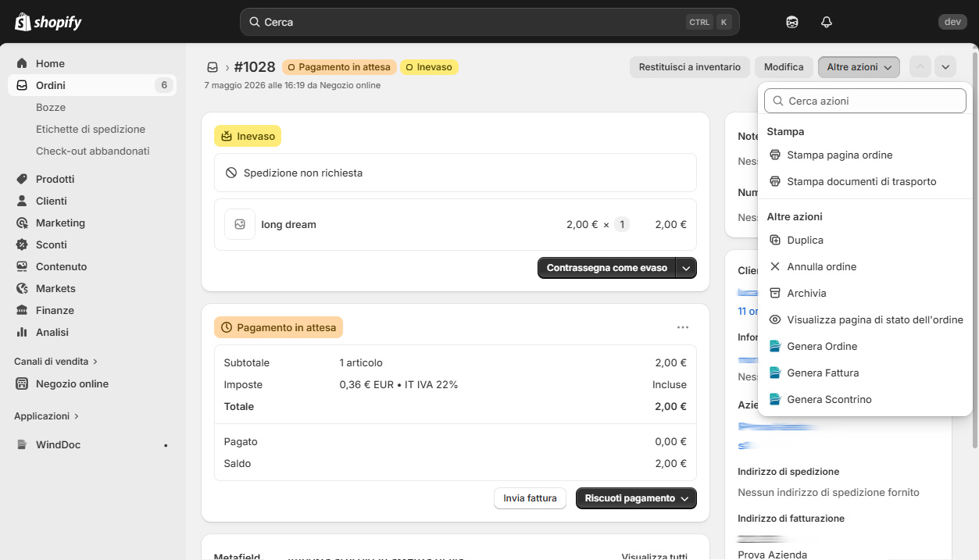Click the Annulla ordine X icon

[x=775, y=266]
